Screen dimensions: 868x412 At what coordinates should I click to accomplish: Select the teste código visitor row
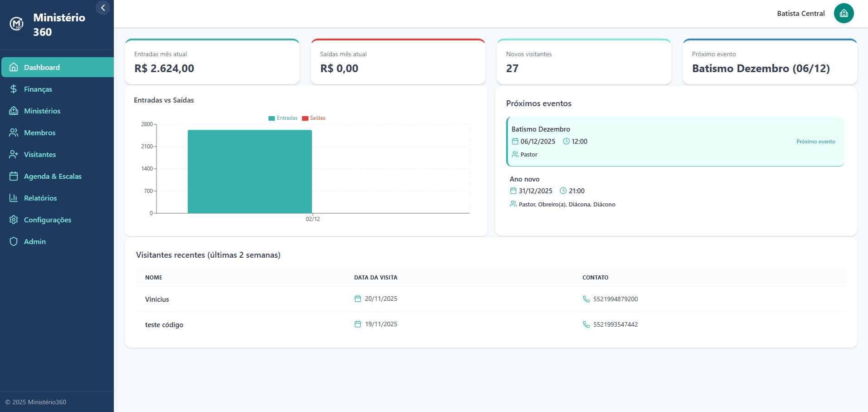coord(164,324)
